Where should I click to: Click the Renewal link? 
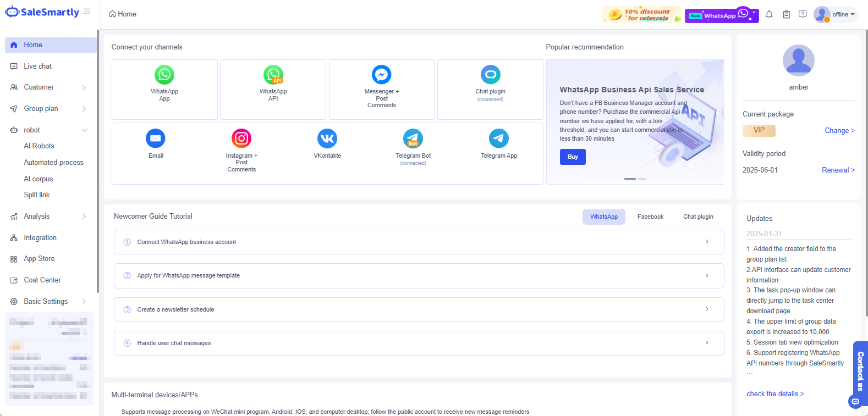tap(838, 170)
